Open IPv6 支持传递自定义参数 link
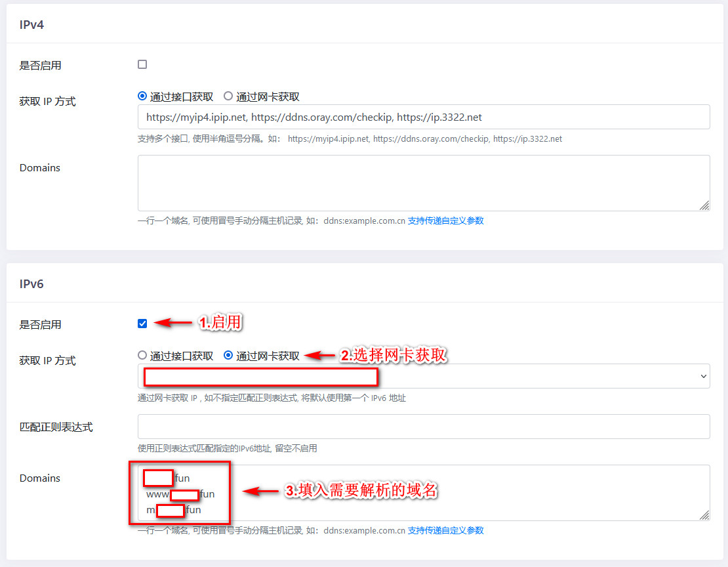This screenshot has height=567, width=728. click(x=445, y=530)
